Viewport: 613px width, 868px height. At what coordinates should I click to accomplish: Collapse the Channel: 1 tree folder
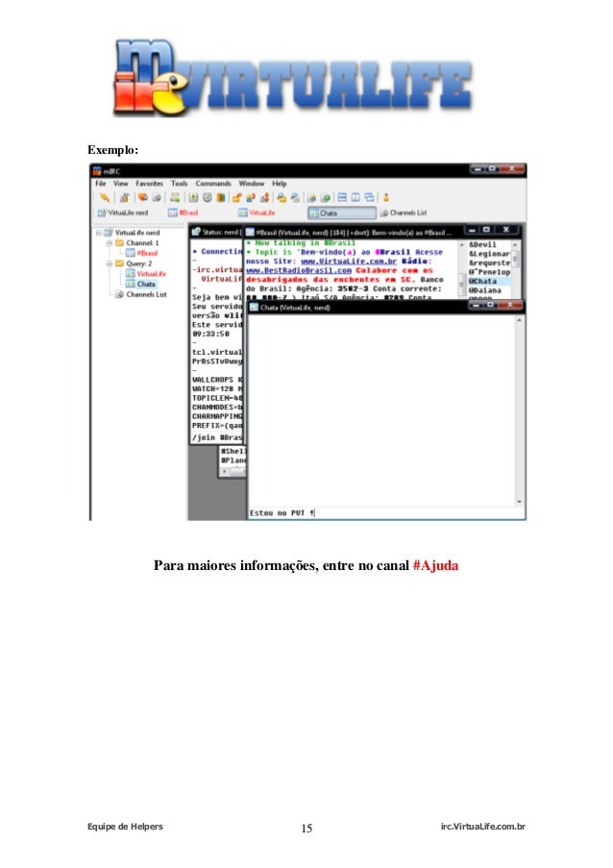(x=109, y=243)
